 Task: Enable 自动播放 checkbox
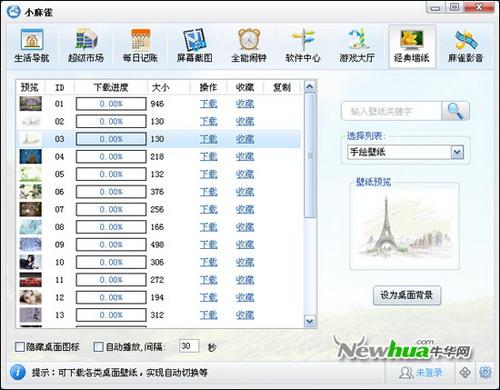click(x=98, y=347)
